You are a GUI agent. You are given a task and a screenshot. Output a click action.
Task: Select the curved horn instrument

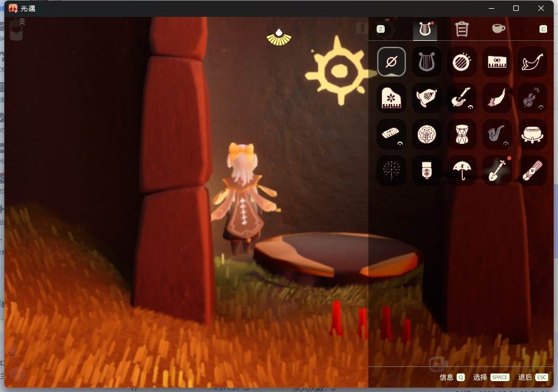click(x=532, y=62)
